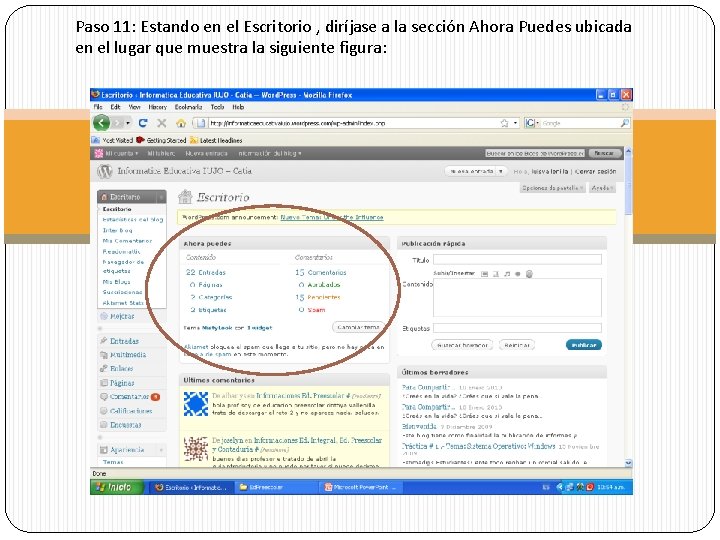
Task: Click the Reiniciar button
Action: click(517, 345)
